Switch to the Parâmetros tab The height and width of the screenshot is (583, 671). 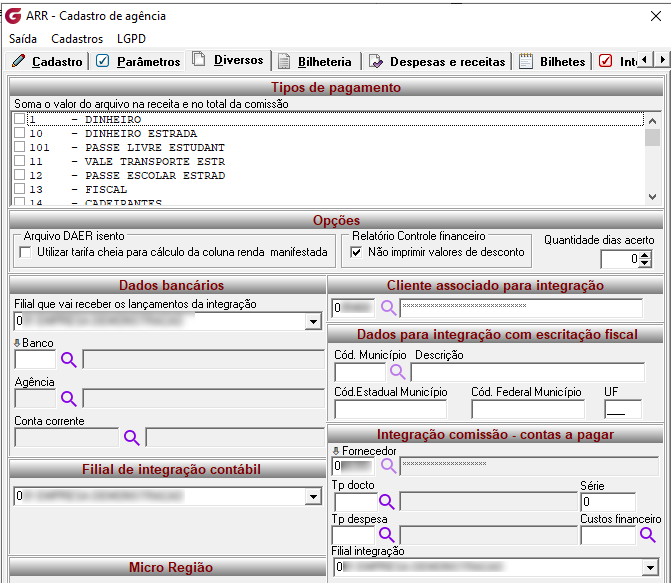[138, 61]
